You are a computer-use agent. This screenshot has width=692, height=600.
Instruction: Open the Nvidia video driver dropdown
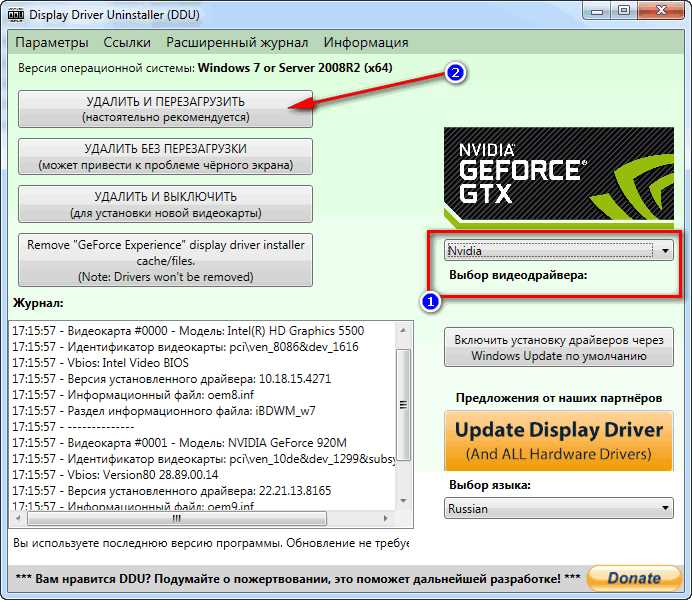(559, 251)
